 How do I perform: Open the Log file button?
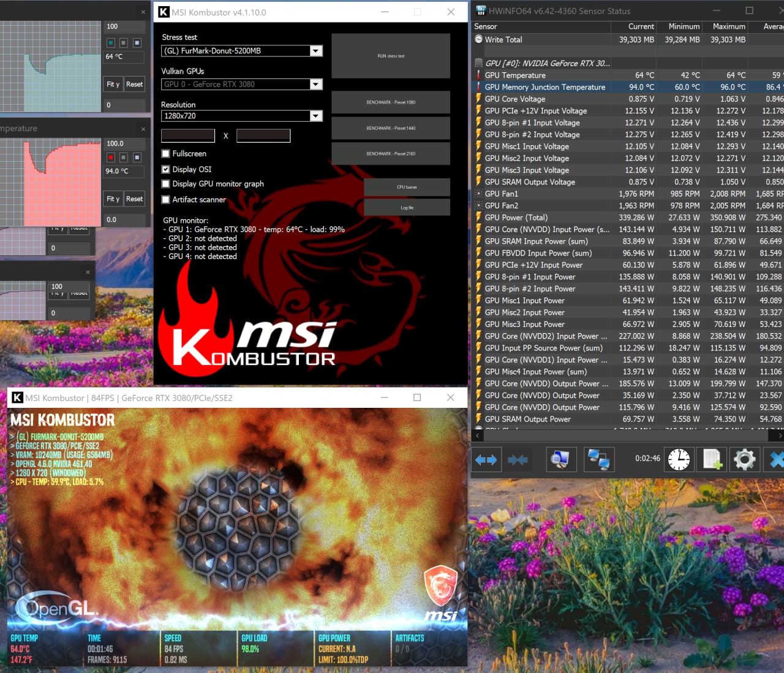click(x=407, y=208)
